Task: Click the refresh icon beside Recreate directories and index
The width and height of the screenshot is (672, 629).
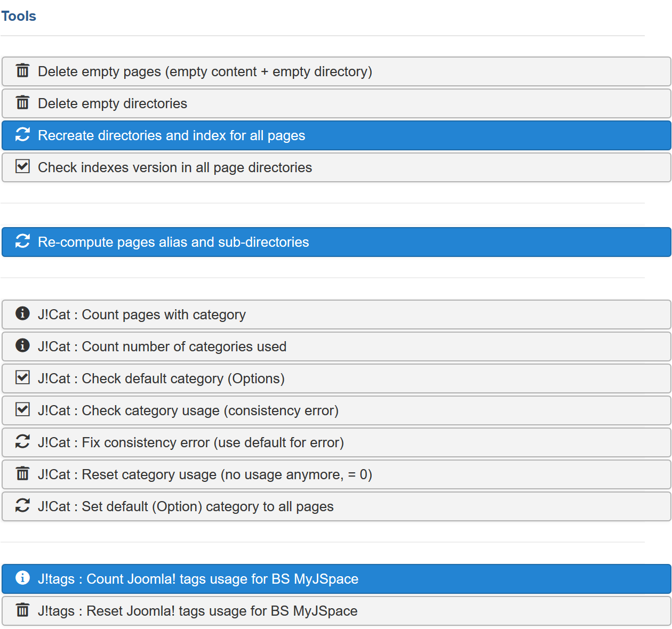Action: (22, 134)
